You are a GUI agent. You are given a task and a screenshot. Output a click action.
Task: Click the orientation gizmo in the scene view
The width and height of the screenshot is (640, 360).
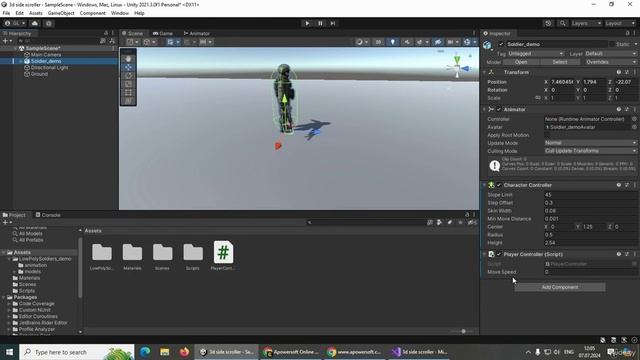[458, 67]
